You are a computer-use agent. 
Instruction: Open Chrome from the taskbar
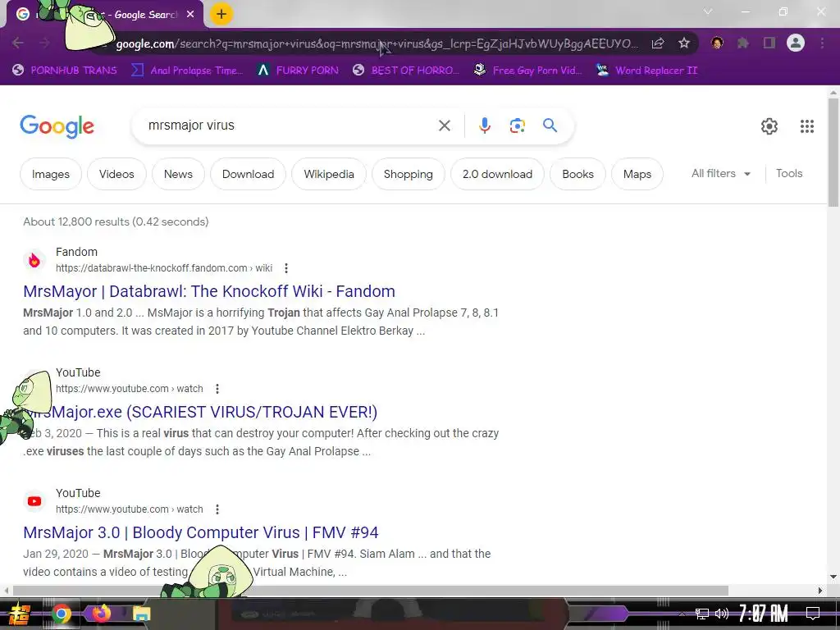61,614
